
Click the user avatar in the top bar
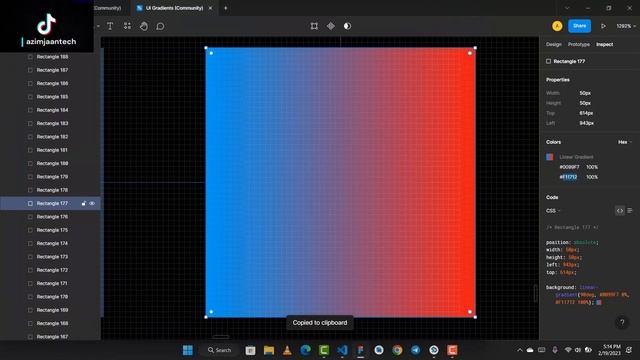557,26
